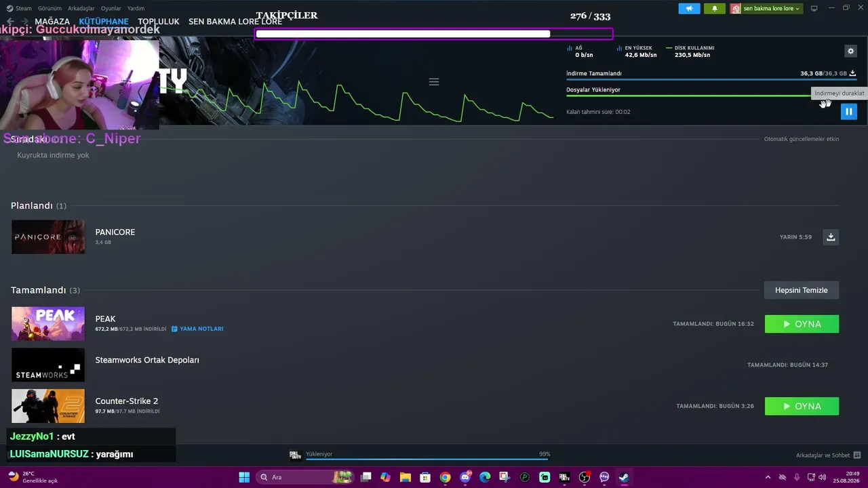Click the Planlandı section heading
The height and width of the screenshot is (488, 868).
(32, 205)
